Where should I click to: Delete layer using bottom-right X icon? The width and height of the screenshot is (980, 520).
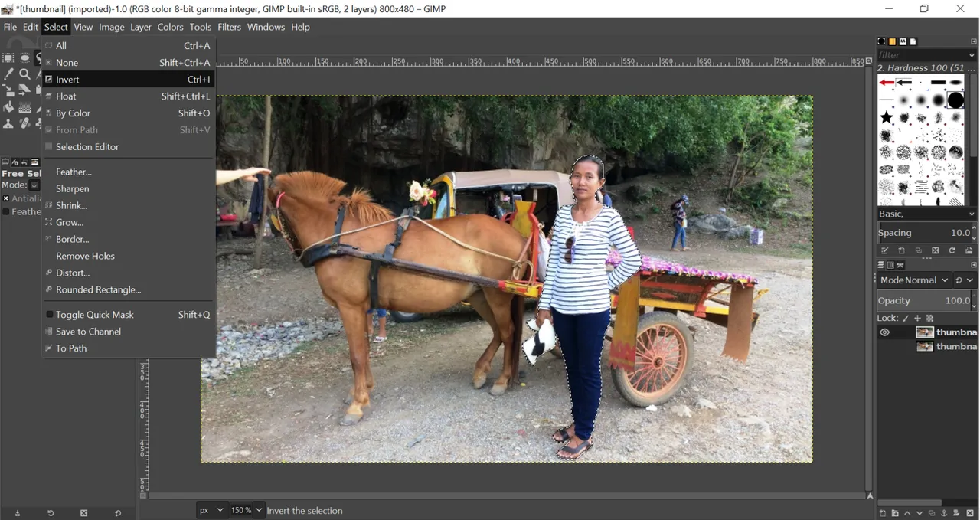tap(970, 513)
